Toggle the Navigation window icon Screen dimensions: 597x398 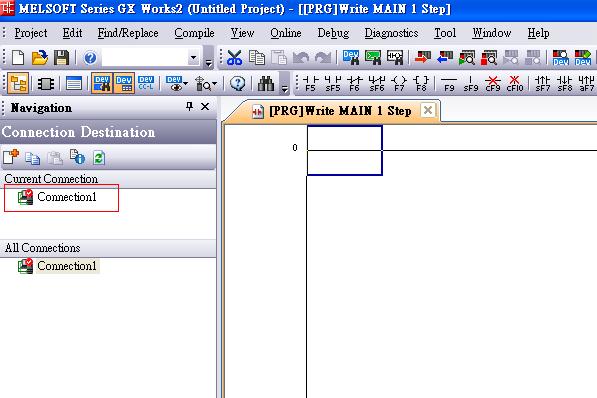click(18, 83)
